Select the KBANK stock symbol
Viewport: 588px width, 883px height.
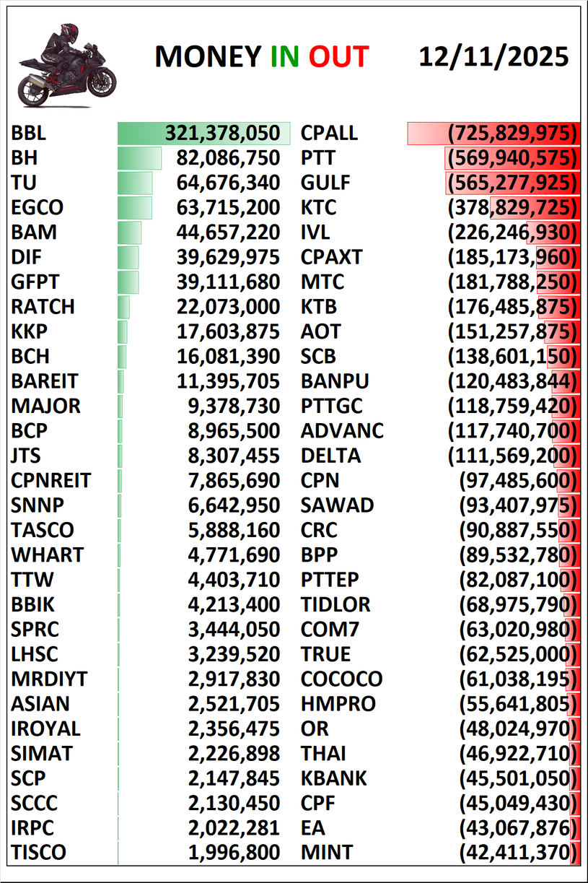[x=334, y=778]
